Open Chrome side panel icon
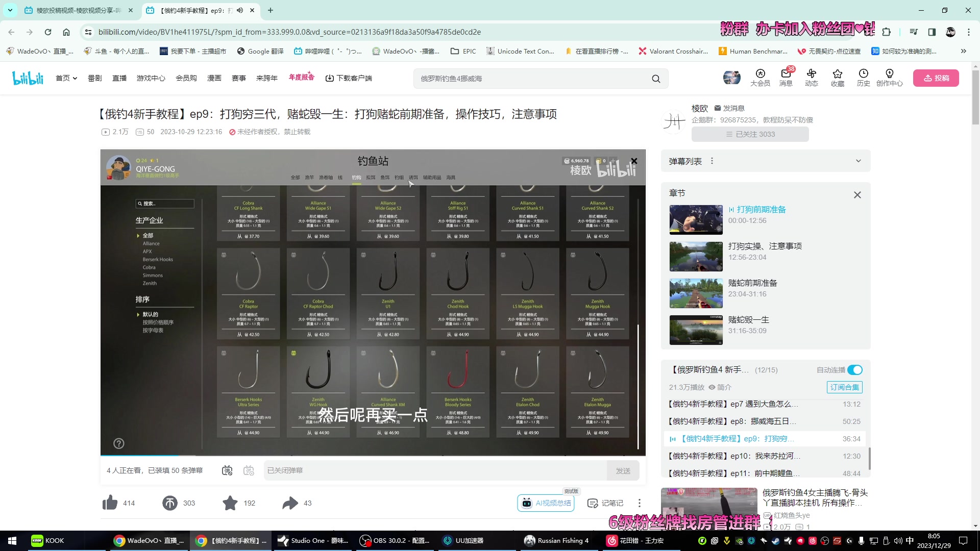The width and height of the screenshot is (980, 551). (x=932, y=32)
